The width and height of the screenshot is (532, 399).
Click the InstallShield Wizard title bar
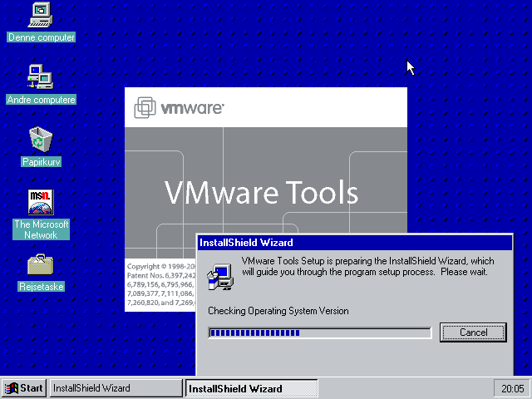click(x=355, y=243)
